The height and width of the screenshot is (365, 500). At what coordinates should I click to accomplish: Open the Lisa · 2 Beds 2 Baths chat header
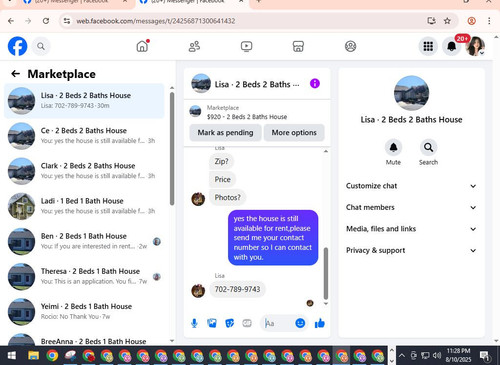(245, 84)
